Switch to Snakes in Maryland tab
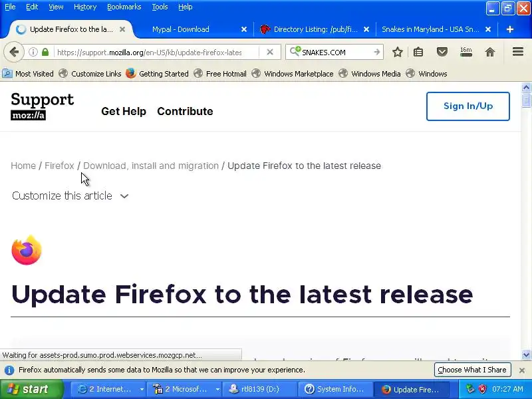 (430, 29)
